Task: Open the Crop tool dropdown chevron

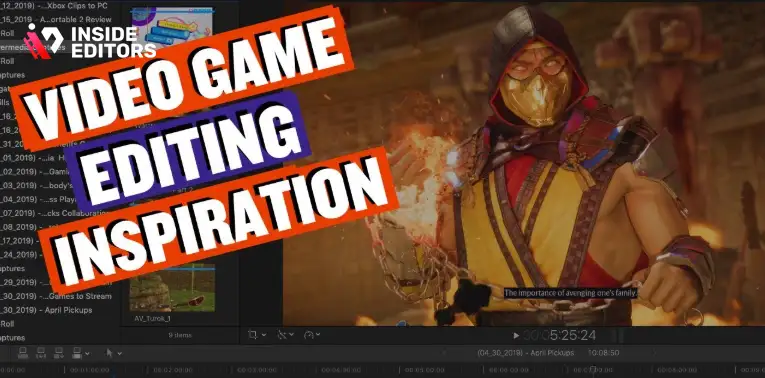Action: pos(264,335)
